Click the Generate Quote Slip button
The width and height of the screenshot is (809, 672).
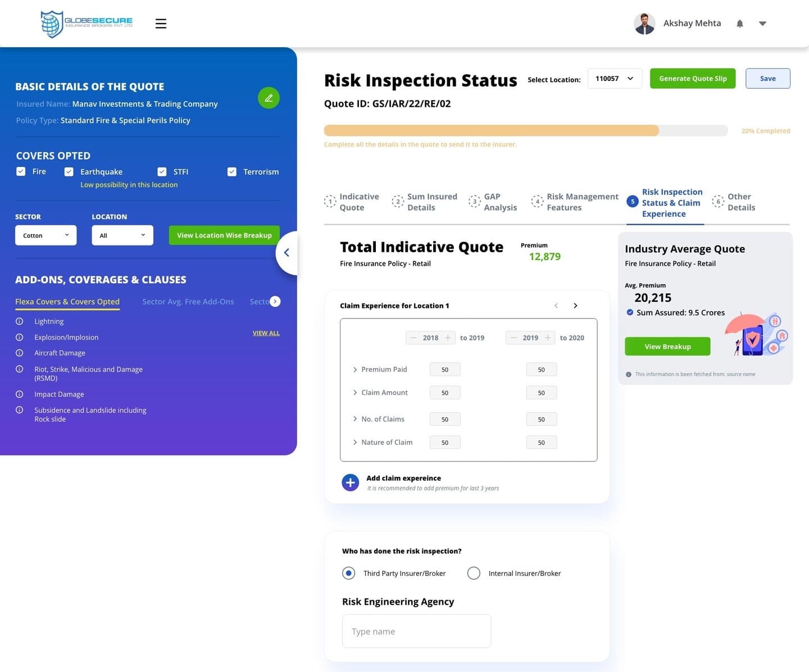[693, 79]
